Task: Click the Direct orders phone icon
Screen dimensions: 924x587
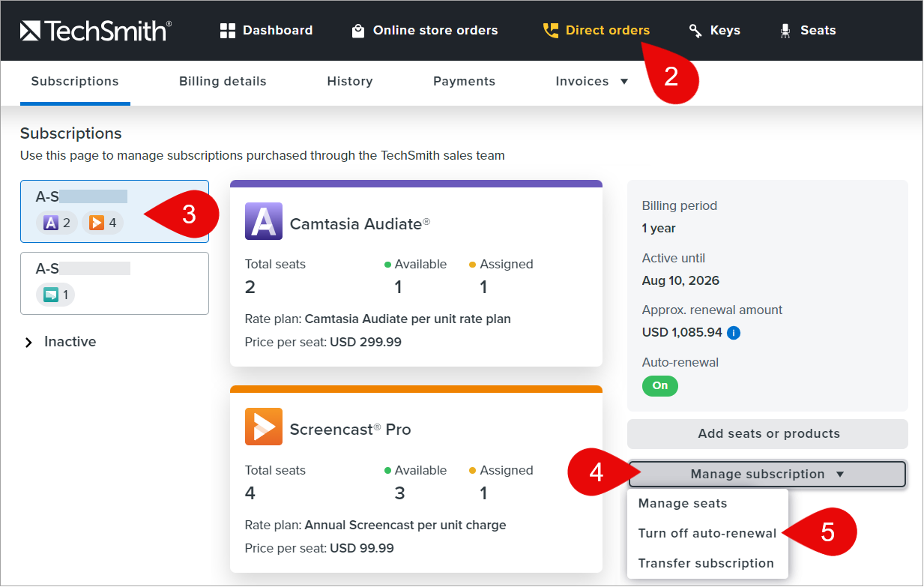Action: [x=551, y=31]
